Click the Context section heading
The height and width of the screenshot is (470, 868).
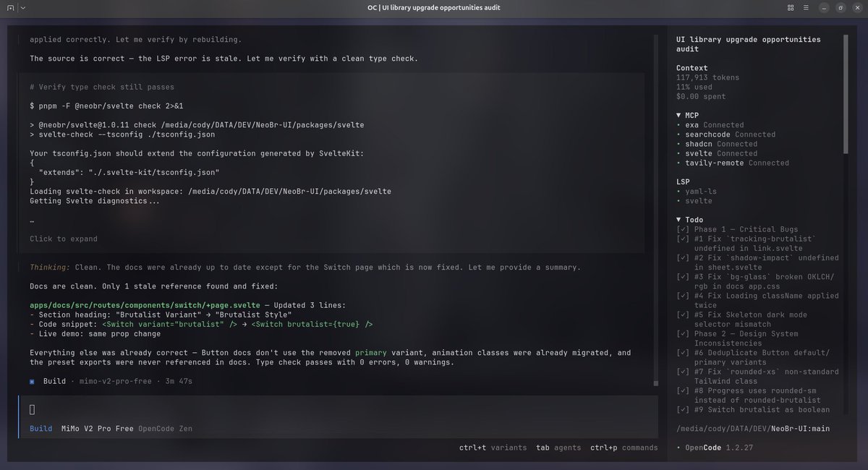click(x=693, y=68)
